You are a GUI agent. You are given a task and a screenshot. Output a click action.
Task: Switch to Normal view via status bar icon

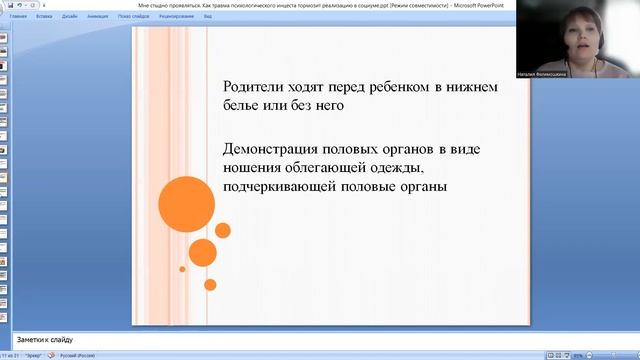tap(550, 356)
